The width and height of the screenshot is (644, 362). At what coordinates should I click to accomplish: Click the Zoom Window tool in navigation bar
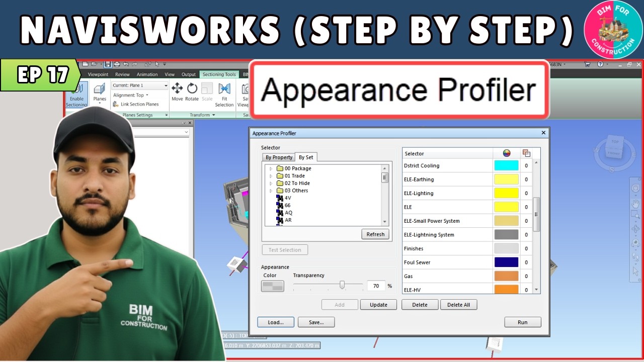pos(635,215)
